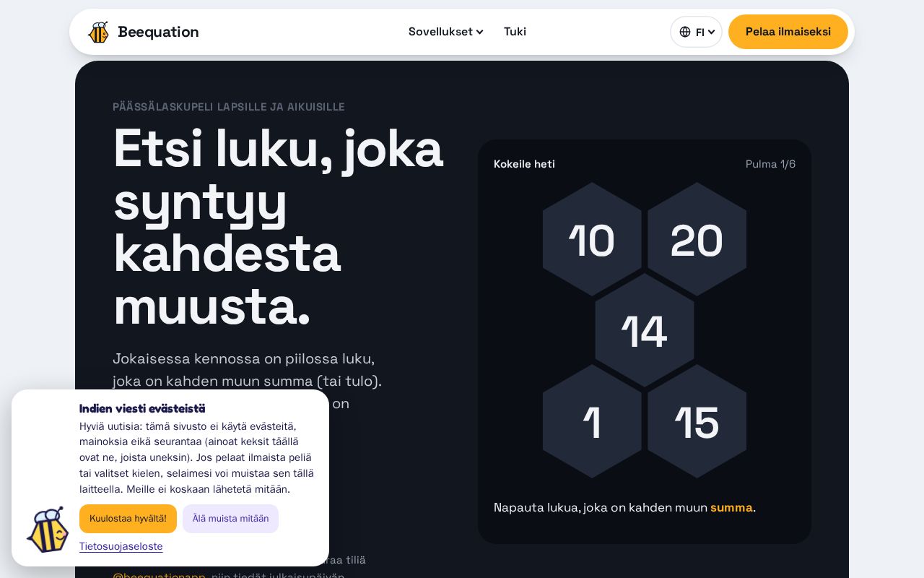Click the Kokeile heti heading
The width and height of the screenshot is (924, 578).
524,164
